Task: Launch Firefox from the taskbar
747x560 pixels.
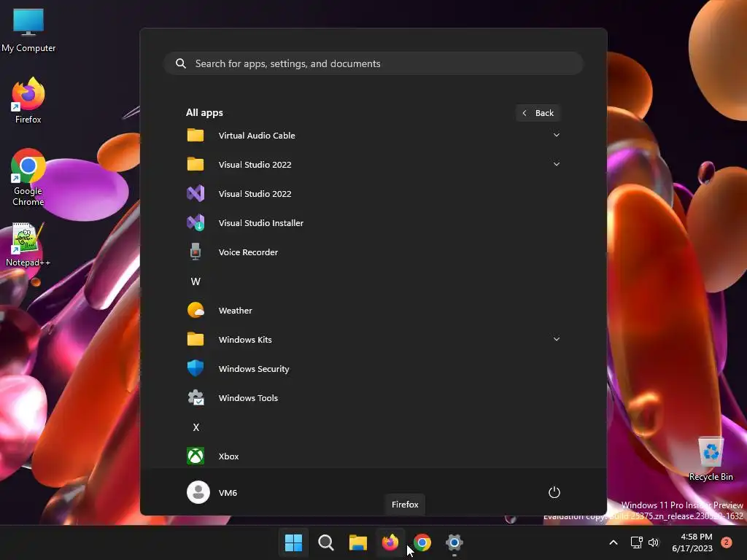Action: click(390, 542)
